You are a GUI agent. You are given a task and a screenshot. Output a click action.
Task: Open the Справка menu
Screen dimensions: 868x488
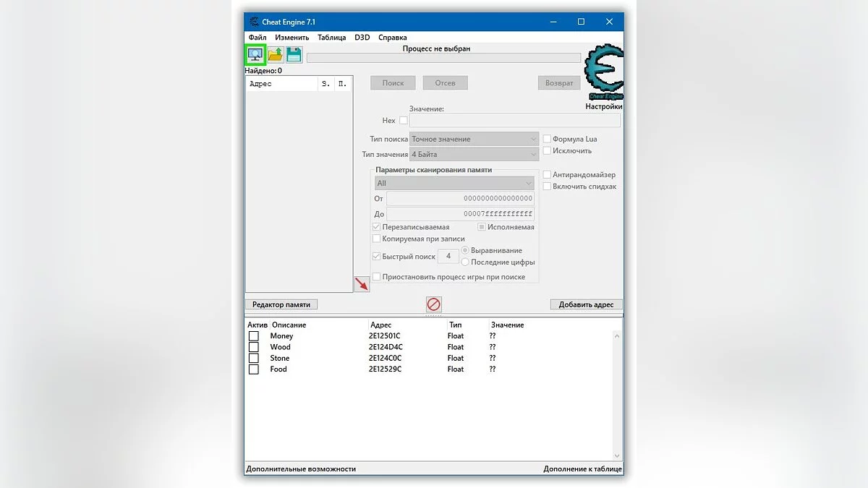[392, 38]
